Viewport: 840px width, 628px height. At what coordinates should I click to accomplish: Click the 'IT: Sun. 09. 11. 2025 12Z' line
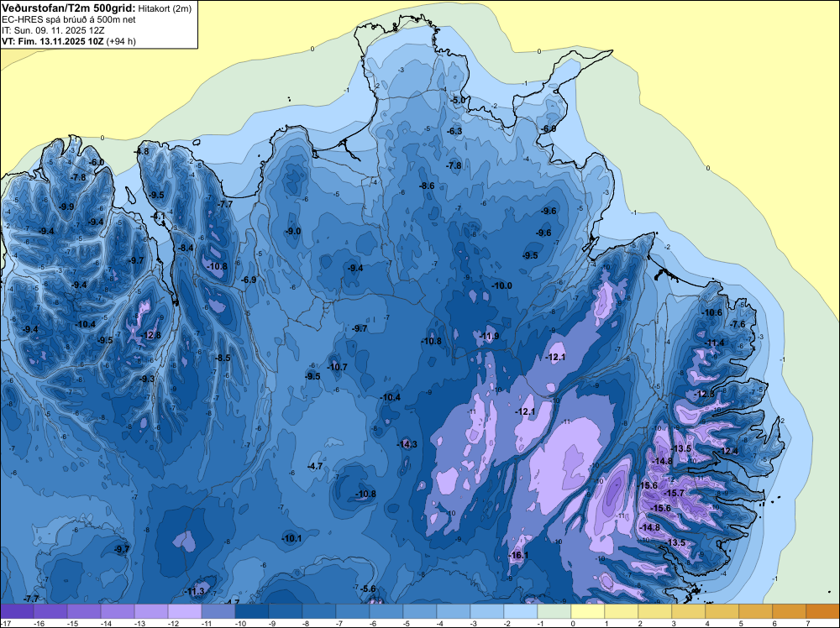click(53, 30)
